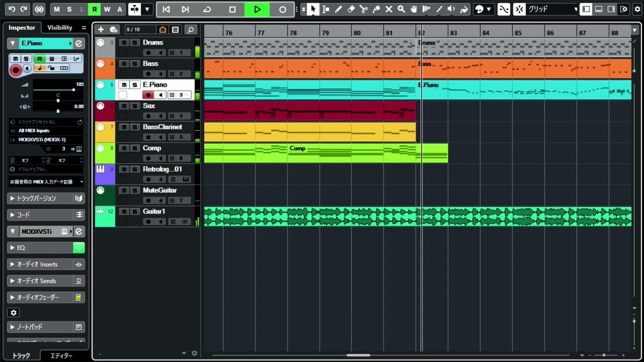This screenshot has width=644, height=362.
Task: Open 非録音時の MIDI 入力データ記録 dropdown
Action: tap(46, 182)
